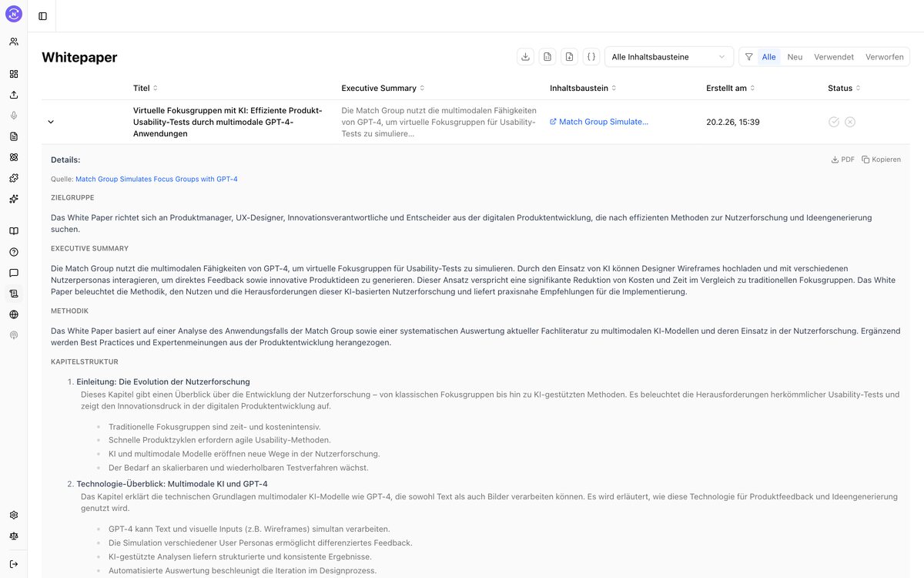Sort by Status column
Image resolution: width=924 pixels, height=578 pixels.
(x=845, y=88)
